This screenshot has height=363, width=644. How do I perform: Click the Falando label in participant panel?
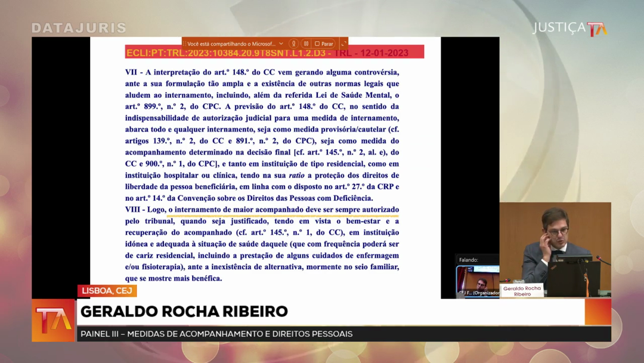pyautogui.click(x=469, y=260)
